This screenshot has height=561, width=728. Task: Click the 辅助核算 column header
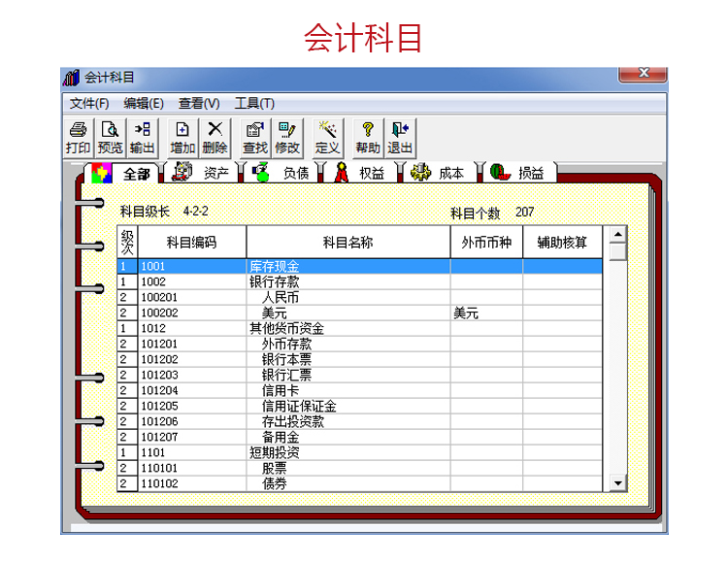pos(562,242)
